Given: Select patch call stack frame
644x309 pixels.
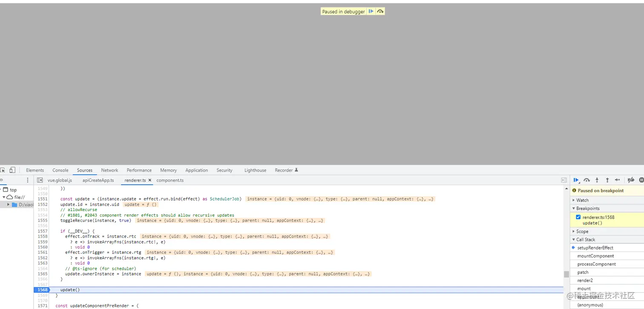Looking at the screenshot, I should coord(607,272).
